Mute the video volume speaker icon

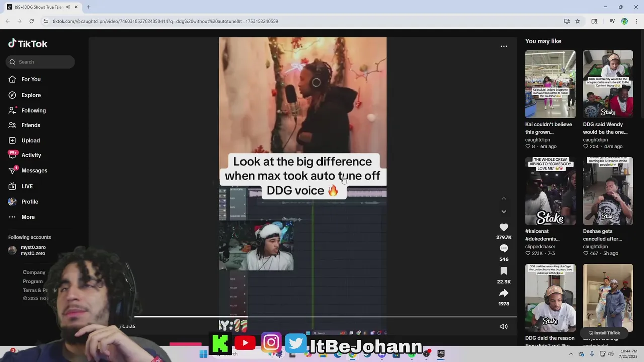click(x=504, y=327)
